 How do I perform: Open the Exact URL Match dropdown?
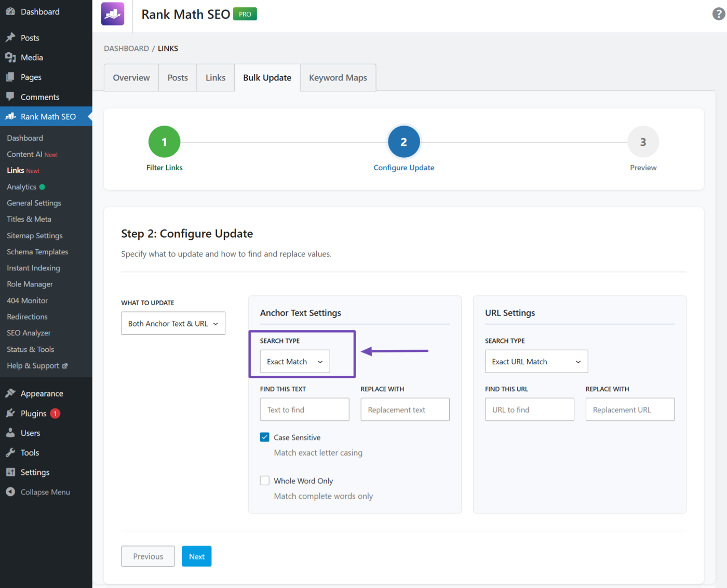536,362
